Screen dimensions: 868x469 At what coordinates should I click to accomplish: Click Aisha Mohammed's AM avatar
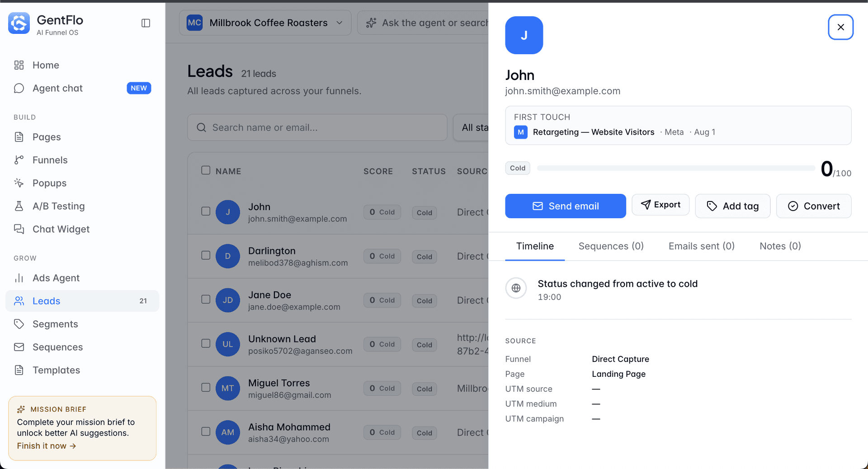pos(228,432)
